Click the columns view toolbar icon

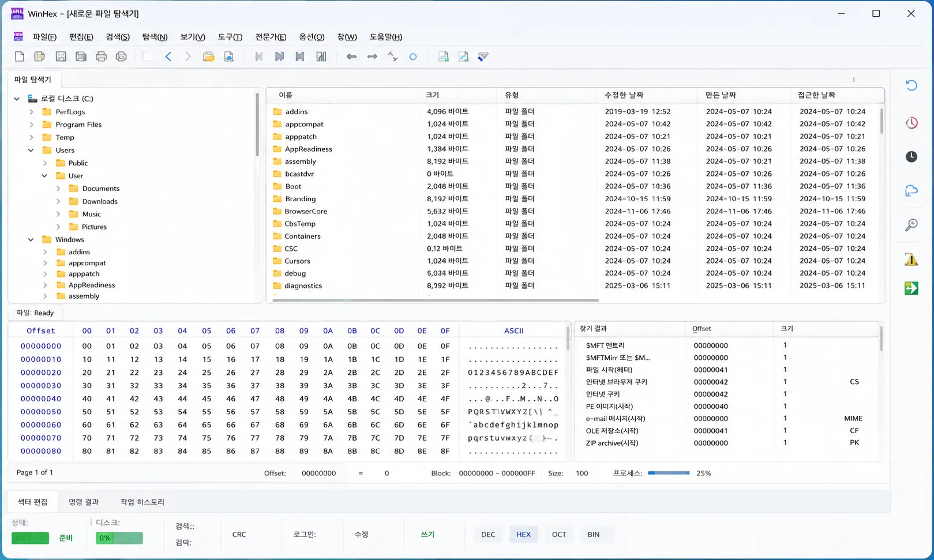coord(321,57)
